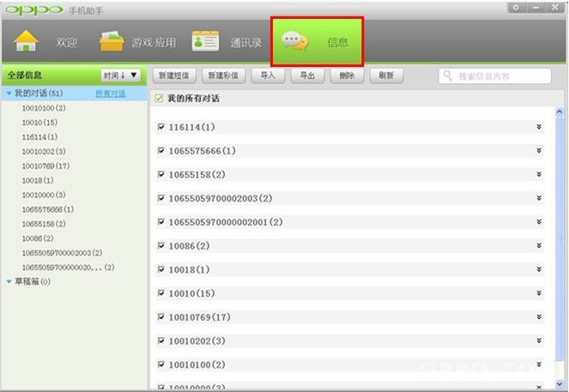Viewport: 569px width, 392px height.
Task: Select 10010(15) in left tree
Action: point(39,123)
